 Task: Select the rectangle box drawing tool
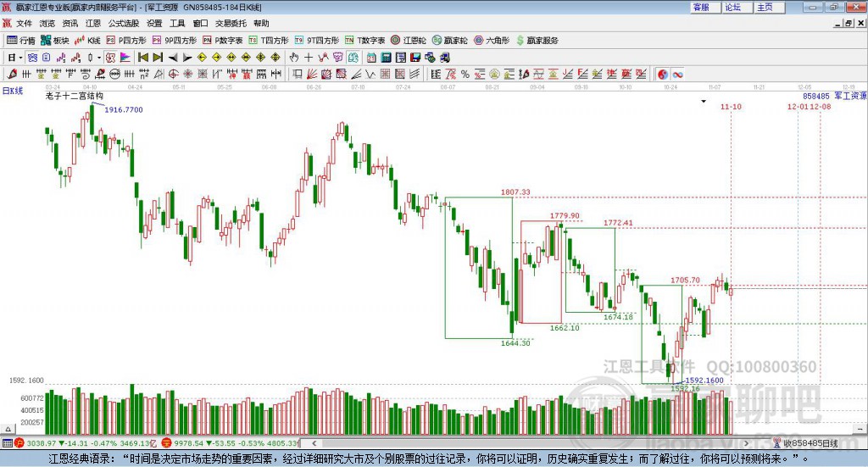297,74
